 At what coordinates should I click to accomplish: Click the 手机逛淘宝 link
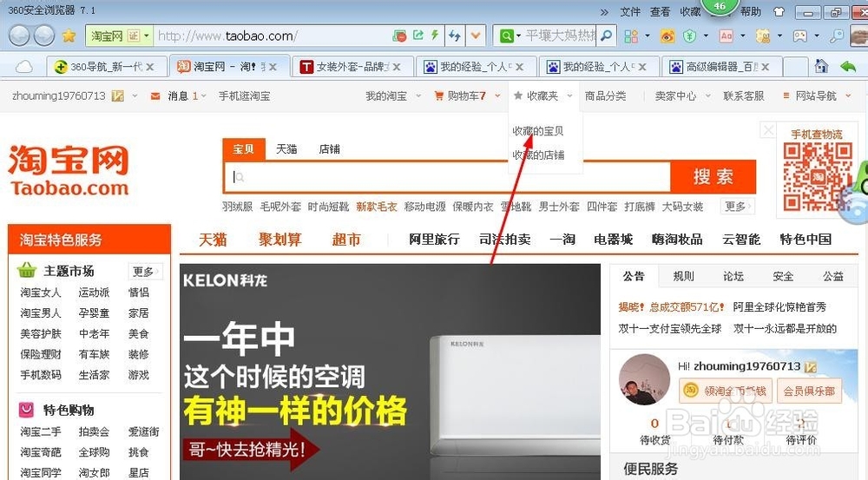click(x=244, y=95)
